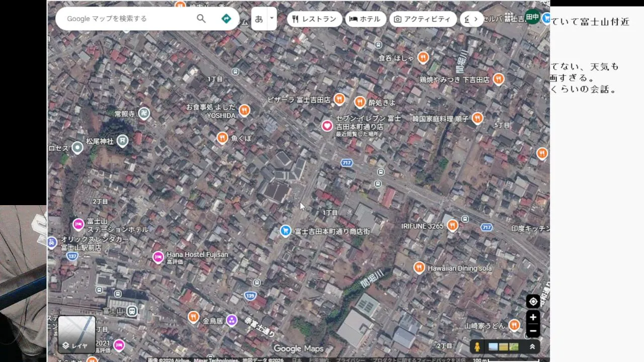This screenshot has height=362, width=644.
Task: Open the middle yellow imagery thumbnail in the strip
Action: point(504,347)
